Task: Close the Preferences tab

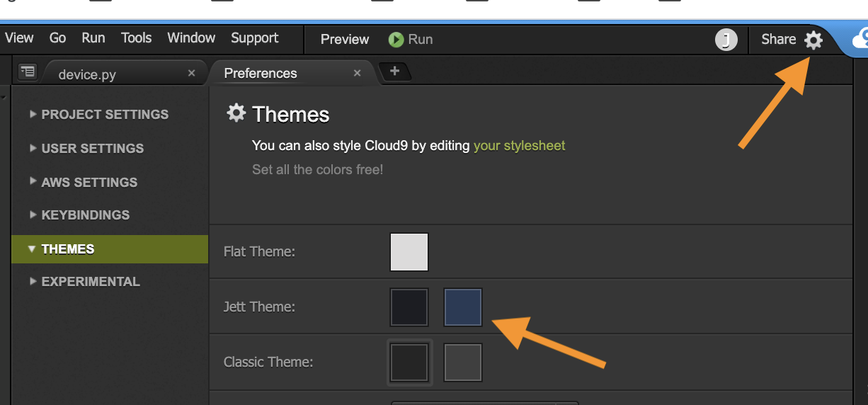Action: coord(357,73)
